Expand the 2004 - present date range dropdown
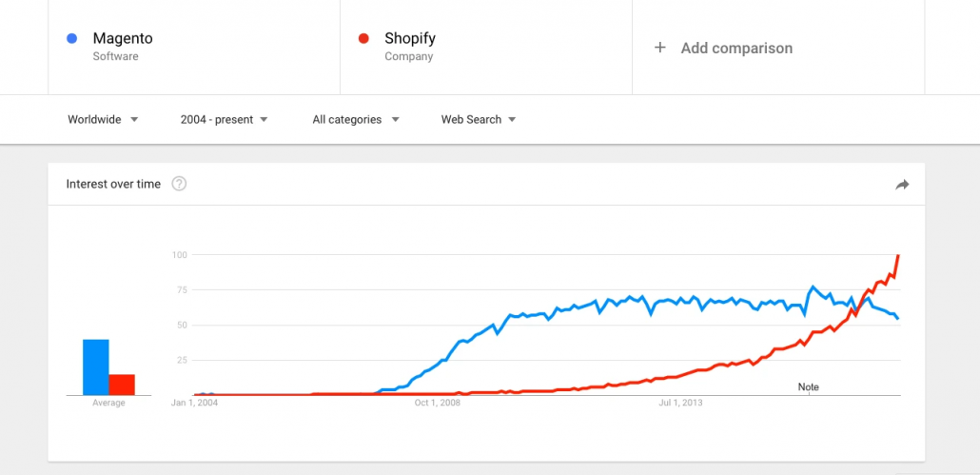The width and height of the screenshot is (980, 475). (224, 120)
